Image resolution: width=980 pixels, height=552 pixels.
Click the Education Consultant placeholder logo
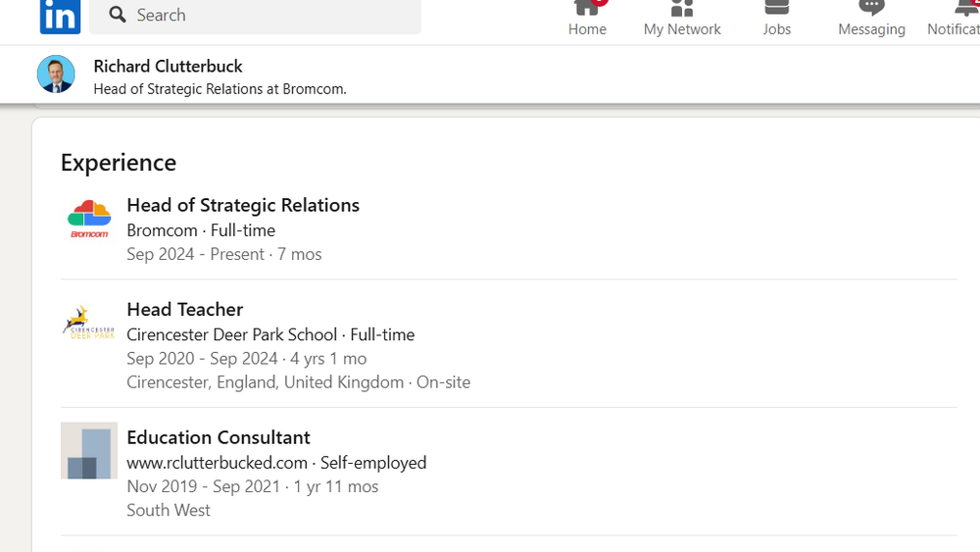point(89,451)
